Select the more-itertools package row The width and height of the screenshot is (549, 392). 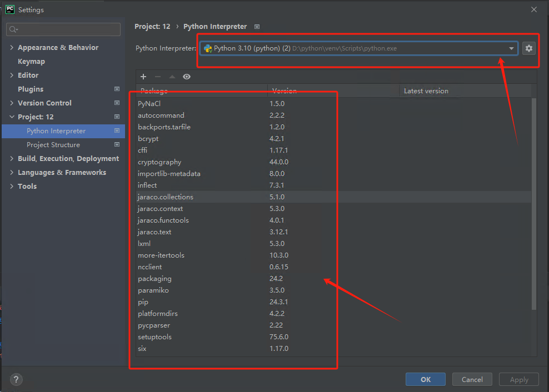point(333,255)
